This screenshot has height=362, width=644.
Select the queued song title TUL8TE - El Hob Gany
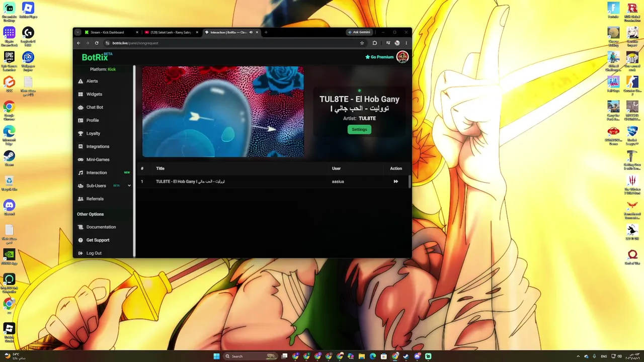coord(190,182)
